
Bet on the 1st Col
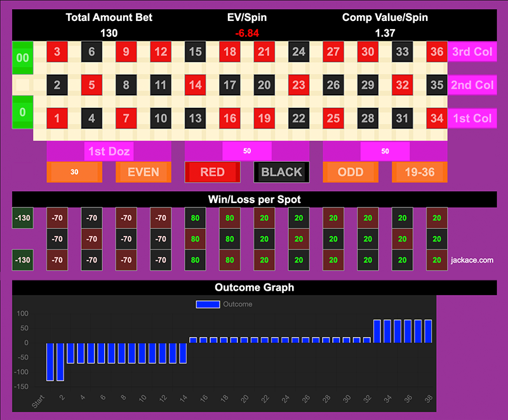[x=471, y=118]
